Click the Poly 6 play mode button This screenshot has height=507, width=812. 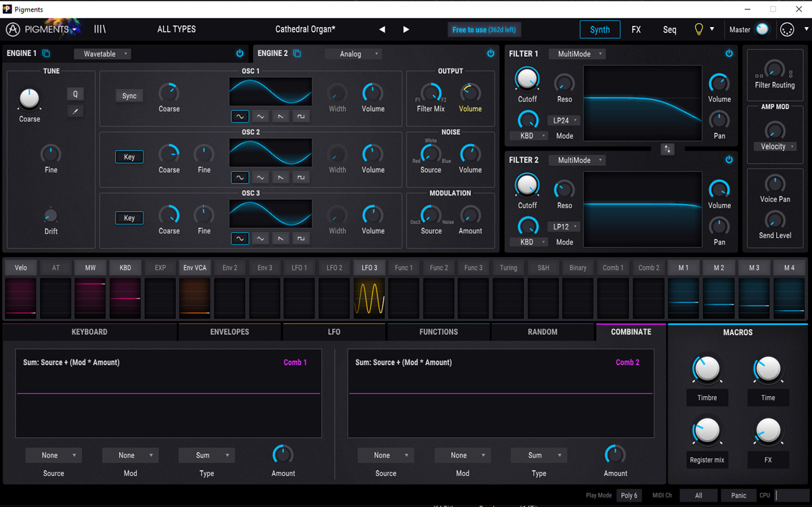pos(629,495)
